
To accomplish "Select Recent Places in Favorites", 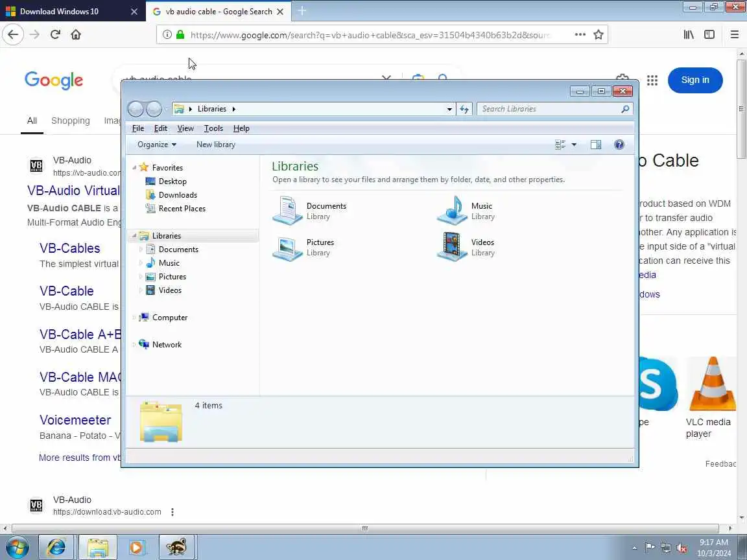I will (182, 209).
